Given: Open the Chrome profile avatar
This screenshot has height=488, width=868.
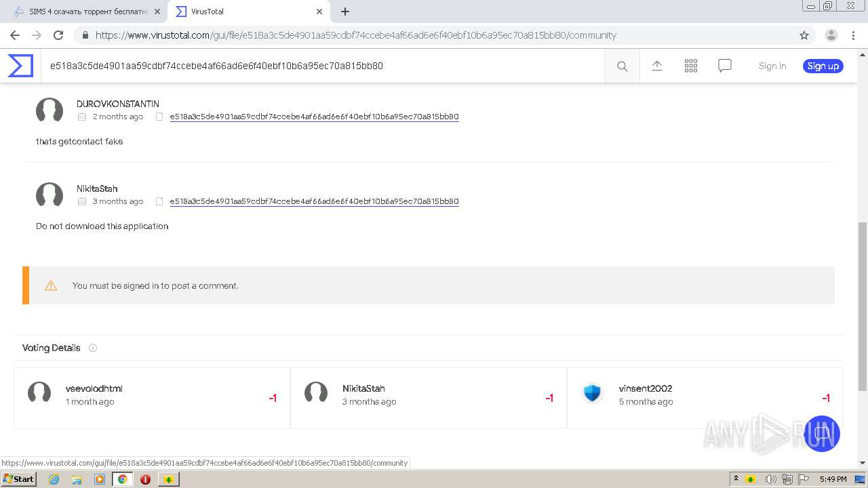Looking at the screenshot, I should [x=831, y=35].
